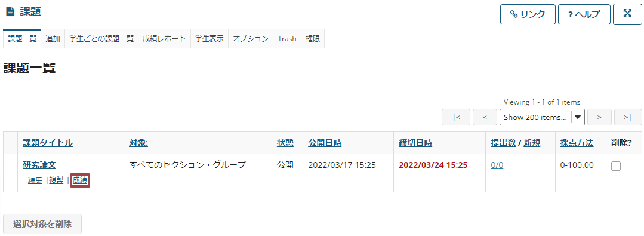Select the 学生ごとの課題一覧 tab

(x=101, y=39)
